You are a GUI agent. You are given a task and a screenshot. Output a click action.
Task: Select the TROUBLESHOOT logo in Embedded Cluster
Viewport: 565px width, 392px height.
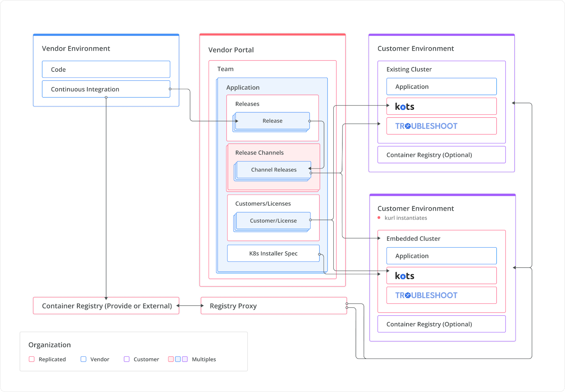[426, 295]
